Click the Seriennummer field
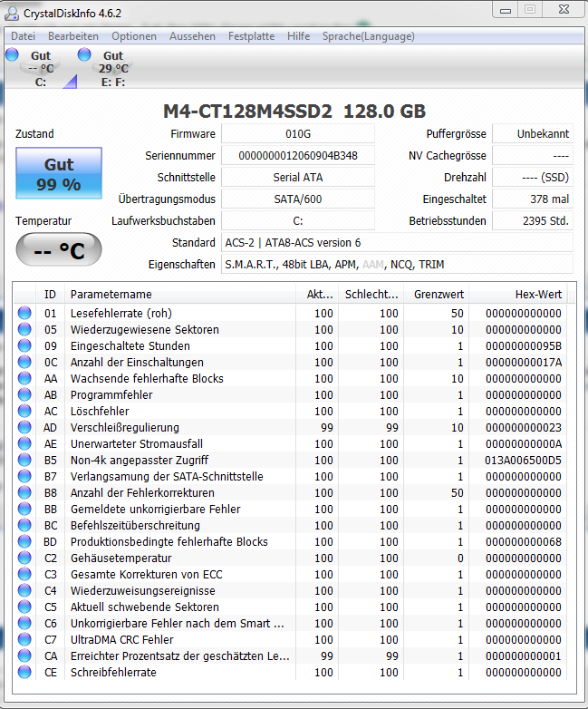The width and height of the screenshot is (588, 709). 298,156
